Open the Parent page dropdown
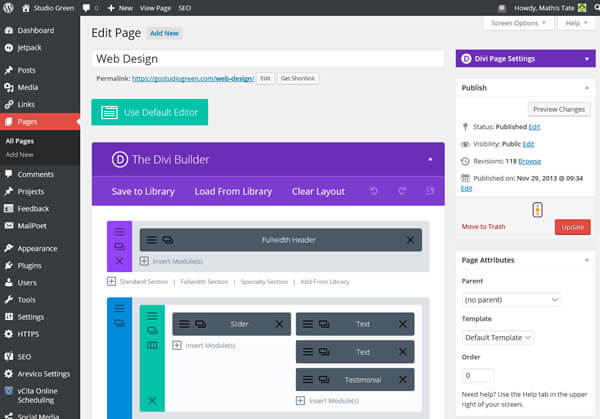600x419 pixels. pos(511,300)
